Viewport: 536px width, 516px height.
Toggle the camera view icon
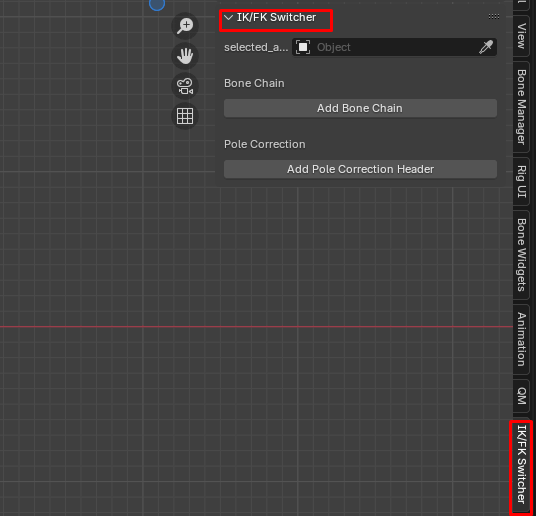point(185,86)
